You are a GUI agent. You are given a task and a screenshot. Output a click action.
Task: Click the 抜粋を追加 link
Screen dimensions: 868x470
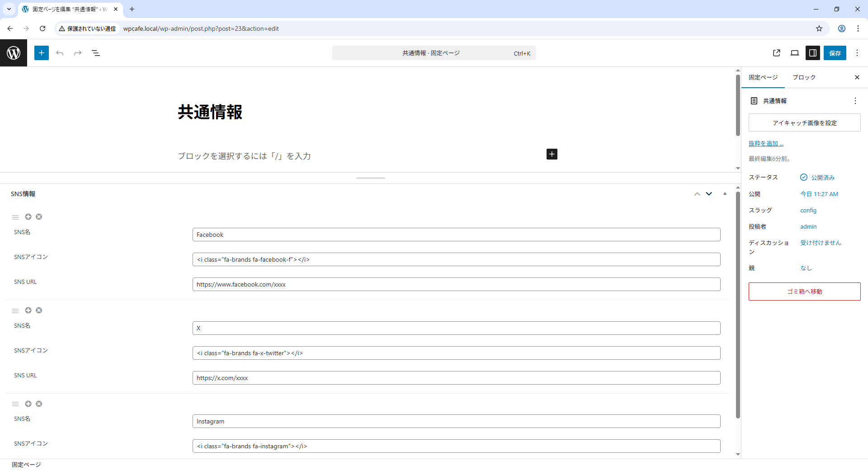766,143
